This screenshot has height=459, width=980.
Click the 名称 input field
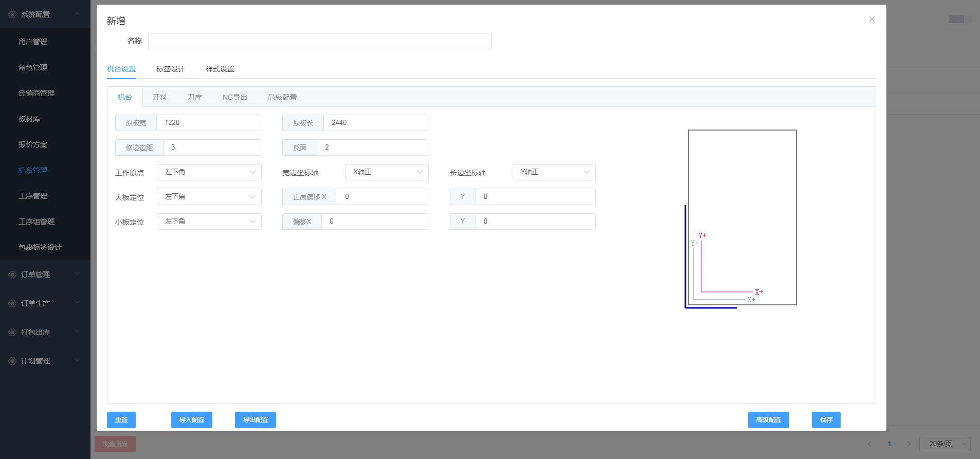[319, 41]
